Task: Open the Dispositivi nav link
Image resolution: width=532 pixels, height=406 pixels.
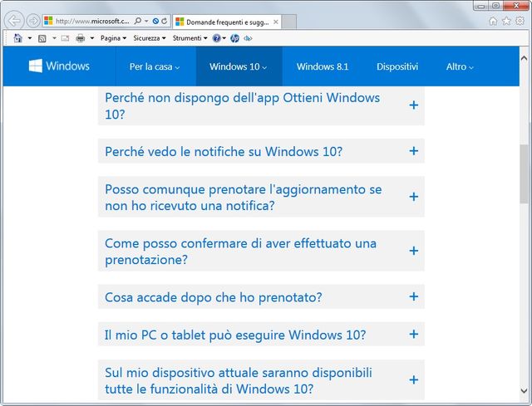Action: 397,66
